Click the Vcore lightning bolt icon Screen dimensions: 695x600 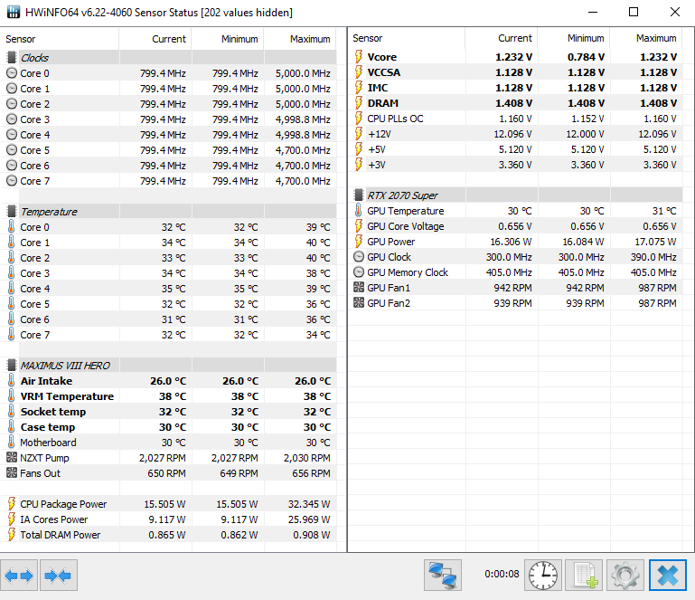[x=359, y=57]
